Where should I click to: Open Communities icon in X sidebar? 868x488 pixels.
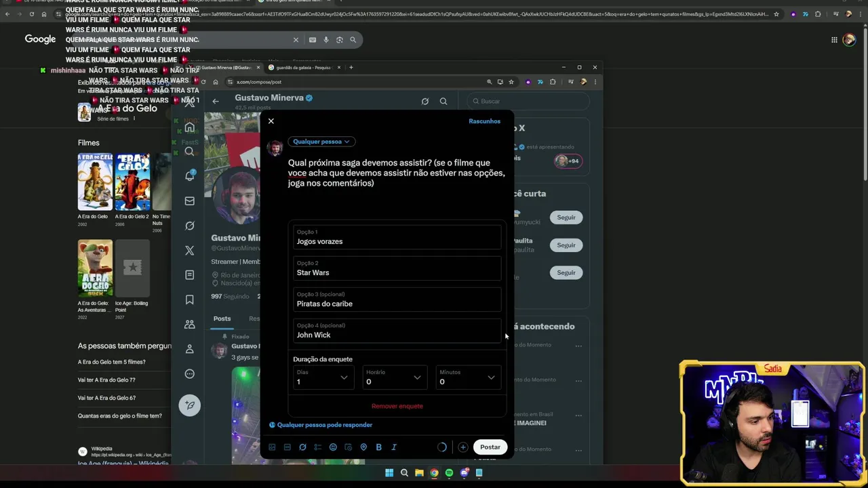click(x=190, y=324)
